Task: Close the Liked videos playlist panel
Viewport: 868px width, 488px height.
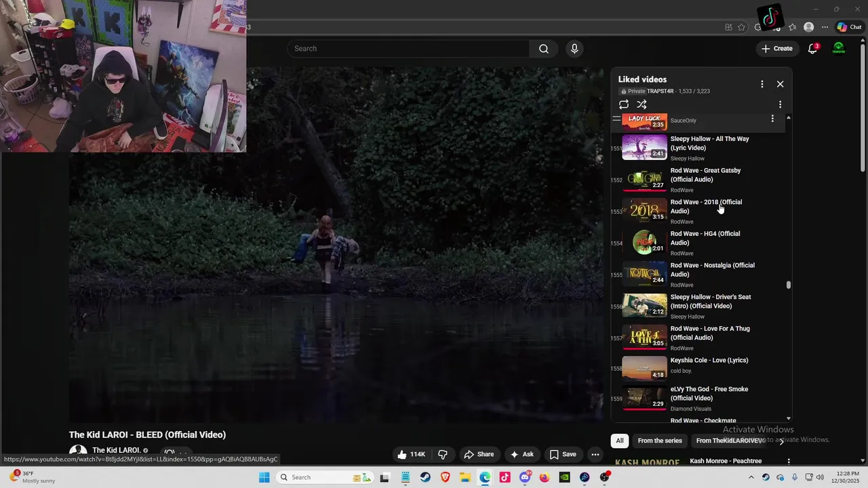Action: point(780,84)
